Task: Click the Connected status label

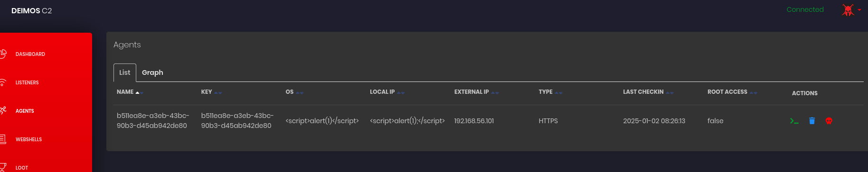Action: [x=805, y=9]
